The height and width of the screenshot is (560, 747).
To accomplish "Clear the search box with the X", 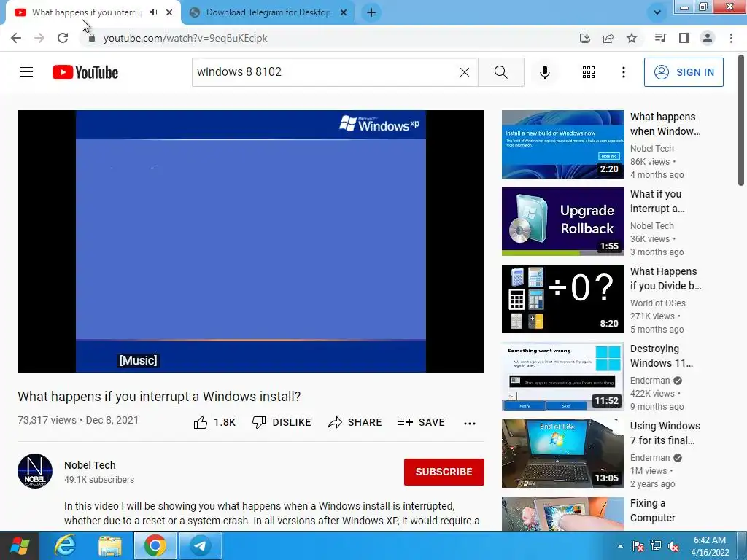I will pos(465,72).
